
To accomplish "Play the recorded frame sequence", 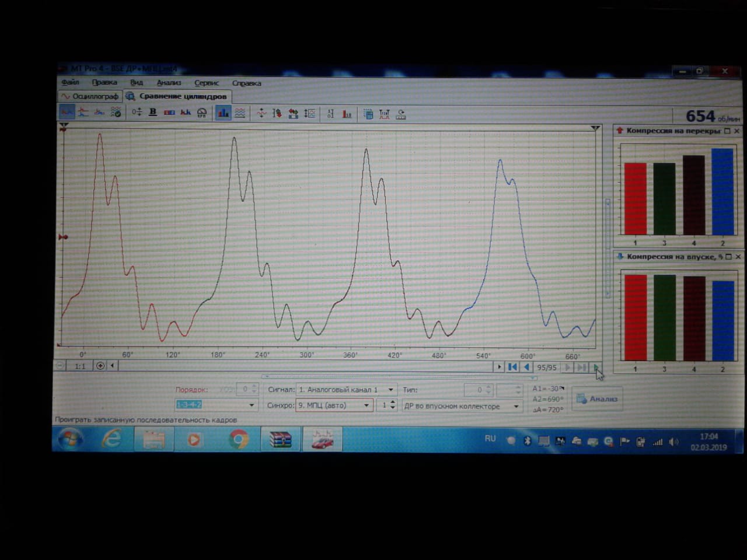I will click(596, 367).
